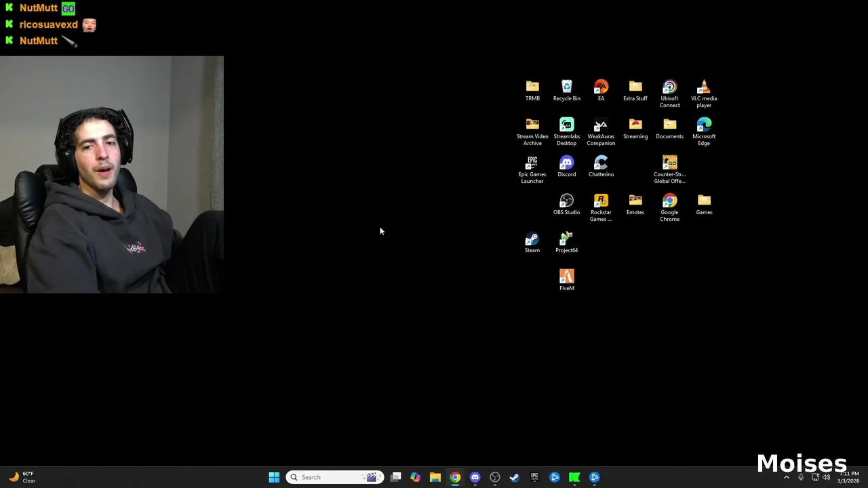Viewport: 868px width, 488px height.
Task: Open the volume tray icon
Action: coord(826,477)
